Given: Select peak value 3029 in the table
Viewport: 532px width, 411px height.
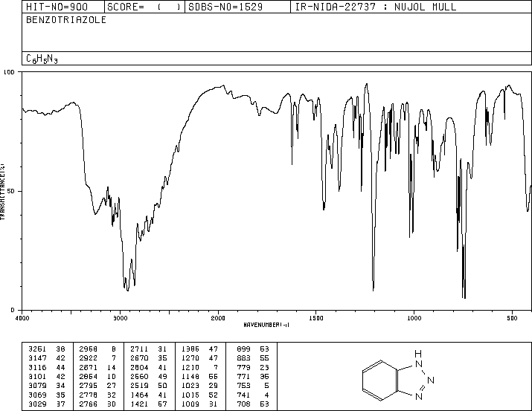Looking at the screenshot, I should [x=37, y=404].
